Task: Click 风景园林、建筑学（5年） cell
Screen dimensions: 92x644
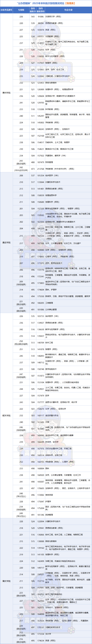Action: tap(56, 156)
